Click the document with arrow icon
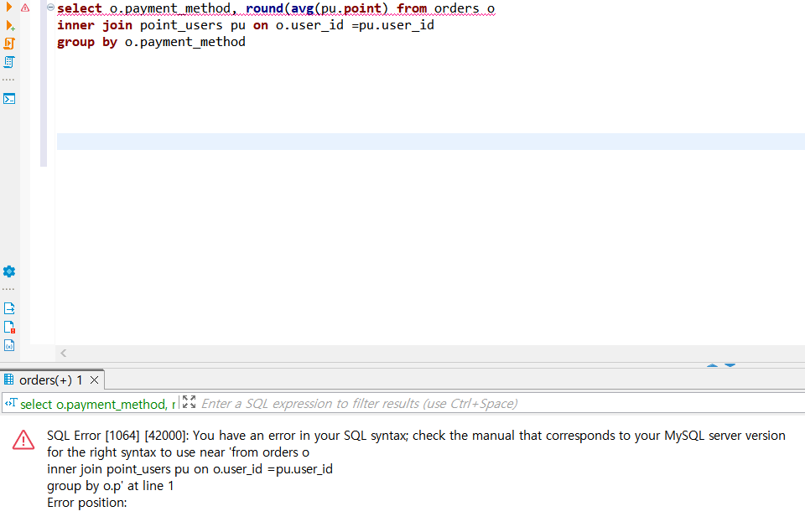The height and width of the screenshot is (532, 805). point(9,308)
